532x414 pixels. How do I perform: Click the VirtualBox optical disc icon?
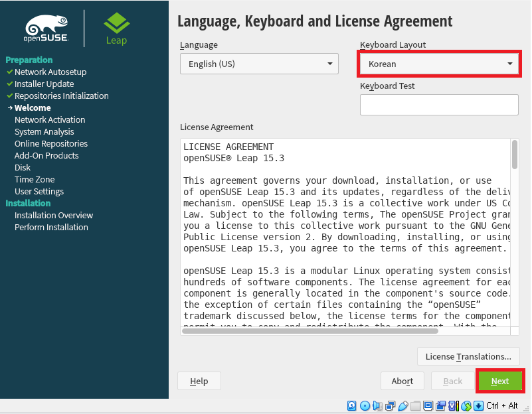click(x=365, y=405)
